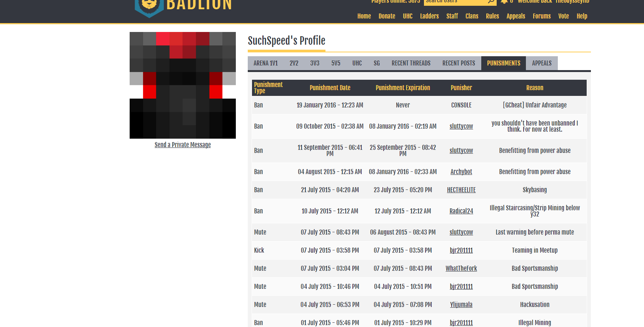The height and width of the screenshot is (327, 644).
Task: Click the 21 July 2015 - 04:20 AM date
Action: [x=330, y=190]
